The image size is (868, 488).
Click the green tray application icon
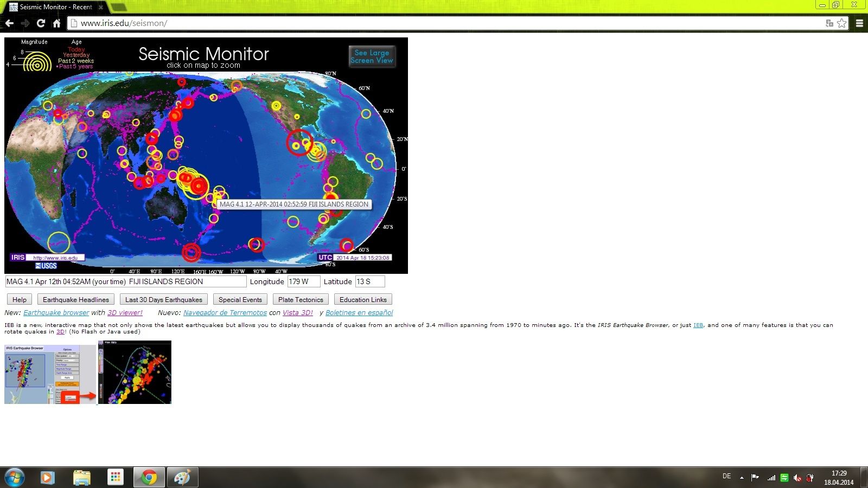point(784,478)
